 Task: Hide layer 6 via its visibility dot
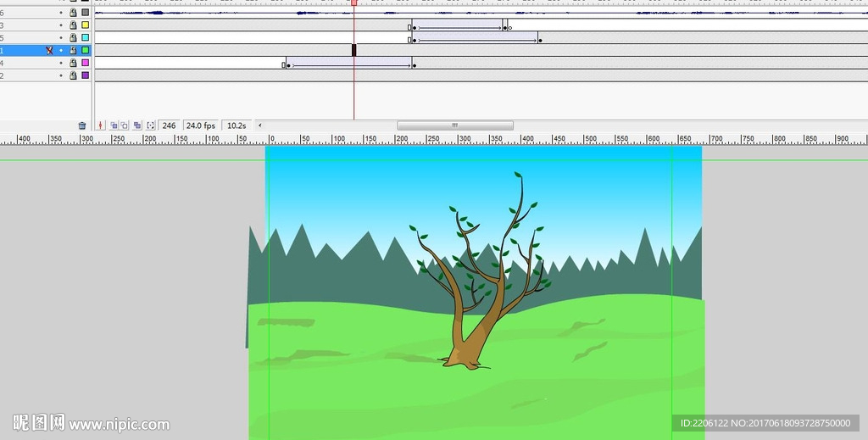[x=61, y=12]
